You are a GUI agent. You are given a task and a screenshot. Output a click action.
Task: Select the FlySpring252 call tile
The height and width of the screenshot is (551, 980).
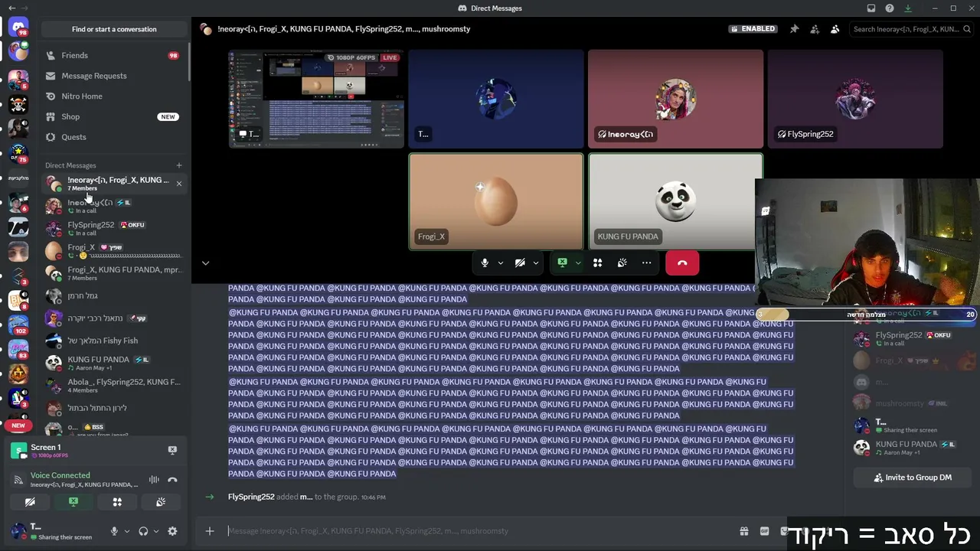point(855,99)
